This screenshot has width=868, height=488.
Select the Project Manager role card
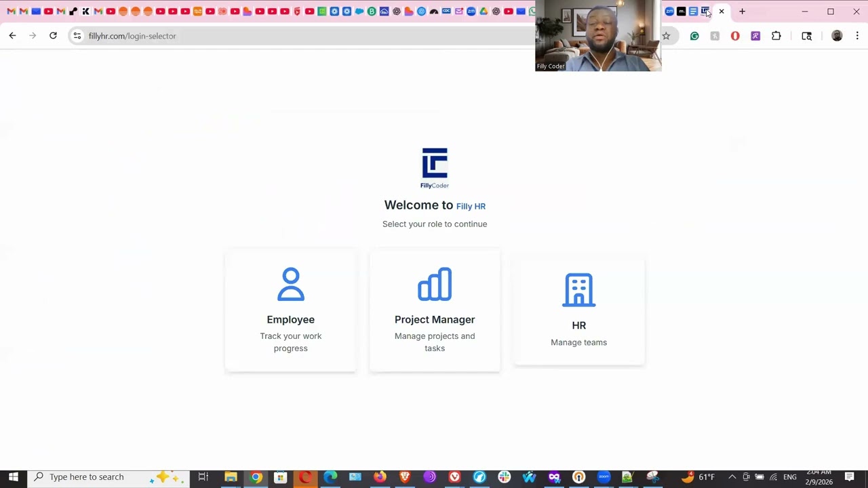coord(435,310)
